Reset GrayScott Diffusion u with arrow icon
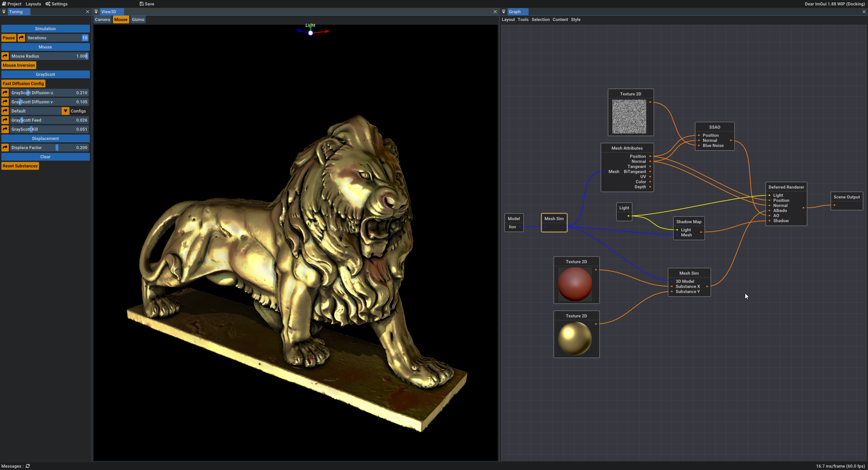Viewport: 868px width, 470px height. click(x=5, y=93)
